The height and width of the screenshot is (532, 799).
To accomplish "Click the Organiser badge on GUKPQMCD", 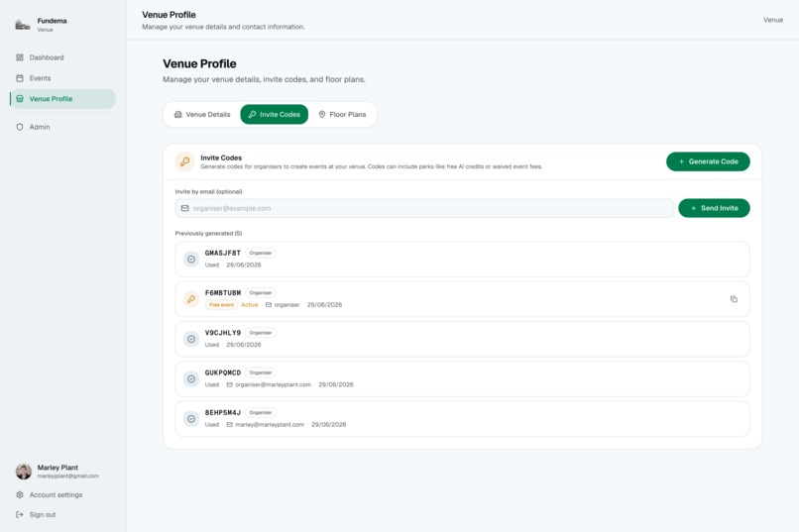I will (261, 372).
